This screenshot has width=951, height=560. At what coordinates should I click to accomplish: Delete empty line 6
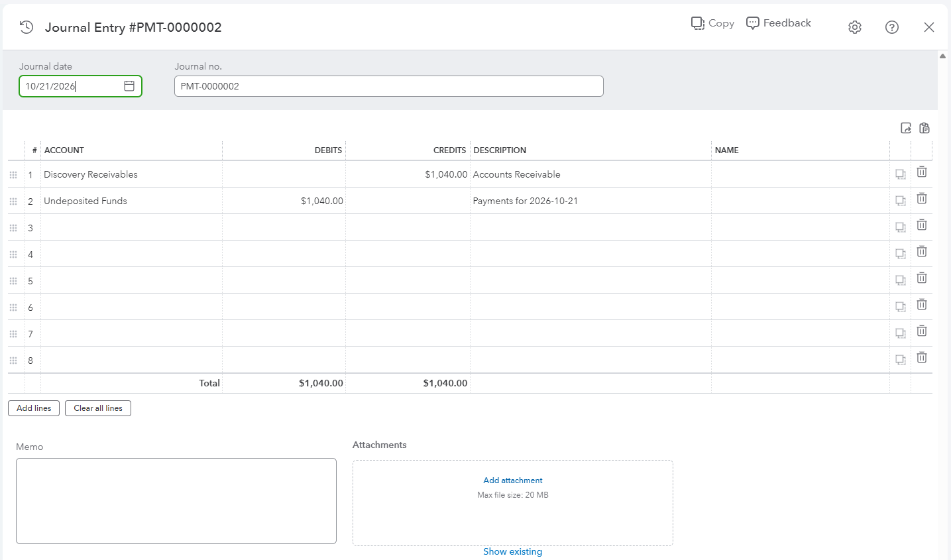point(922,305)
